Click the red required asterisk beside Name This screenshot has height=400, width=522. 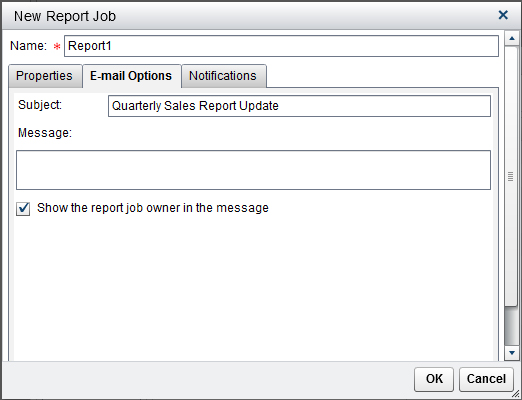(57, 46)
